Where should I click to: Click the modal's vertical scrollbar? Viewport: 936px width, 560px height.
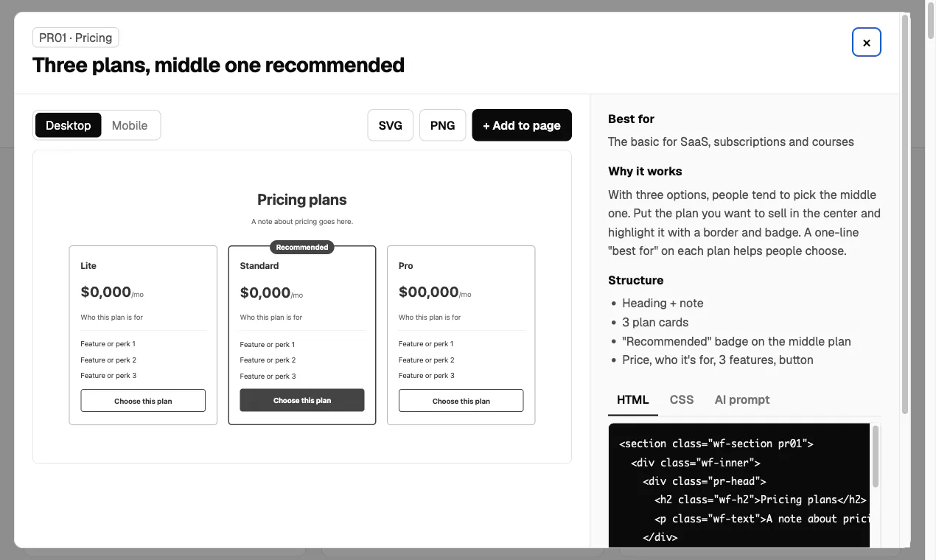coord(904,214)
